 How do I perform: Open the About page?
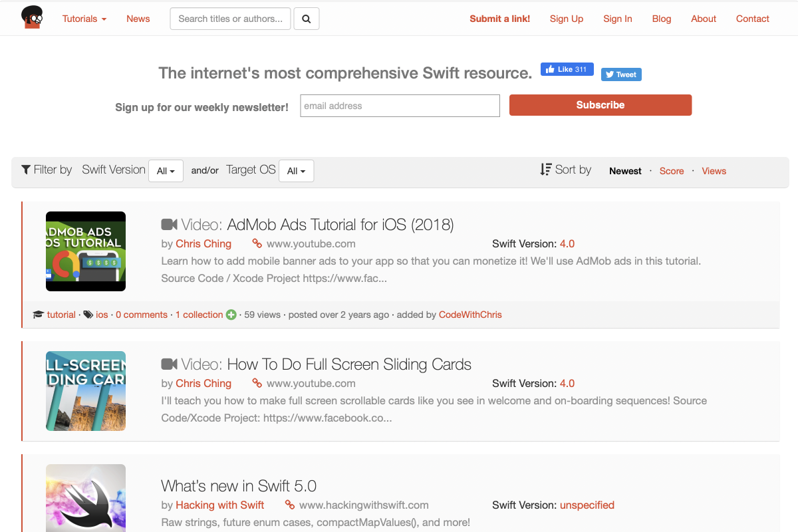point(704,19)
